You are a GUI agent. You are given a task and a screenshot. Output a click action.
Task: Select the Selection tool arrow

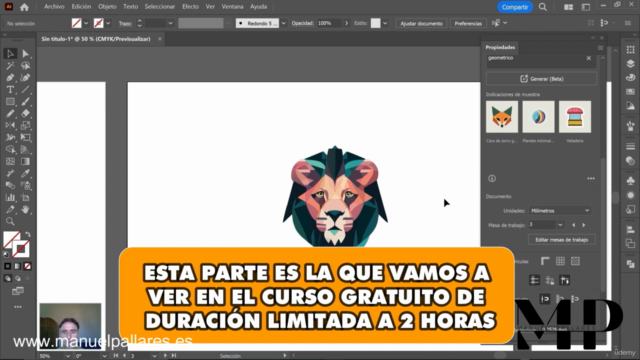(x=10, y=53)
